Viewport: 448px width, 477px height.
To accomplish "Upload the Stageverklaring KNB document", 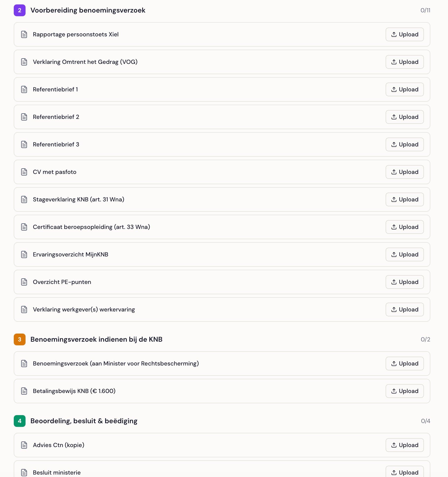I will coord(405,199).
